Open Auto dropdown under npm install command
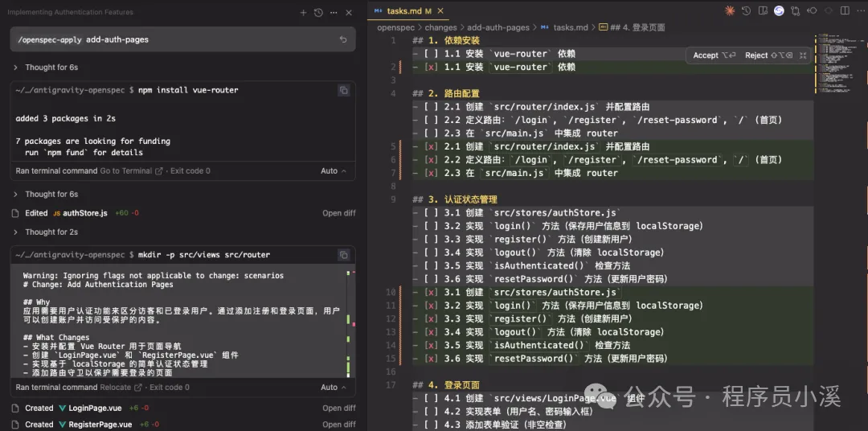 [334, 171]
